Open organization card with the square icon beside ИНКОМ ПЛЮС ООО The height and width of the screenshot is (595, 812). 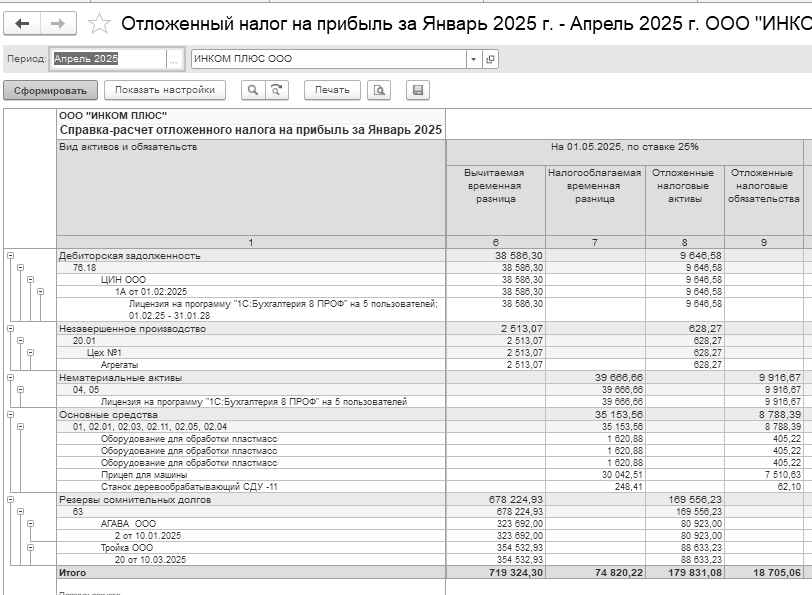pyautogui.click(x=490, y=59)
